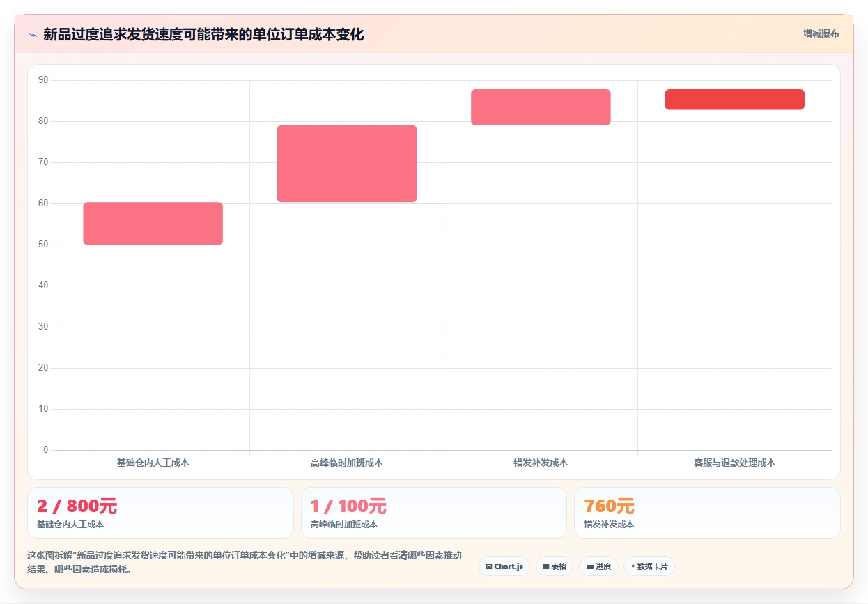Click the Chart.js tag
This screenshot has height=604, width=868.
tap(504, 566)
